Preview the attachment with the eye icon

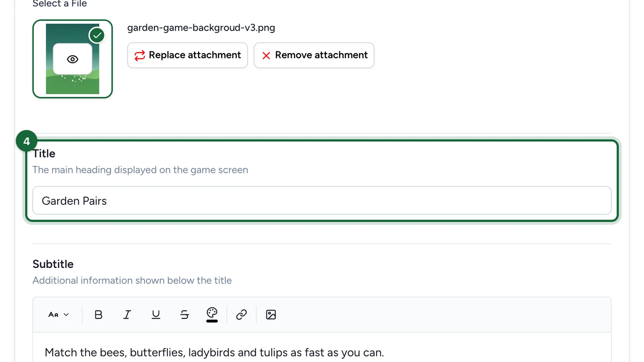[x=72, y=59]
